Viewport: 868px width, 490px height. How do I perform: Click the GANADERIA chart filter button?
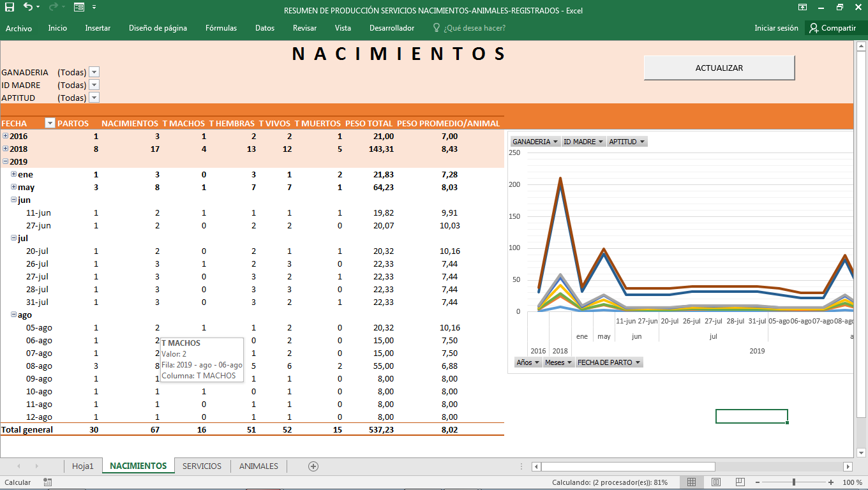click(535, 142)
